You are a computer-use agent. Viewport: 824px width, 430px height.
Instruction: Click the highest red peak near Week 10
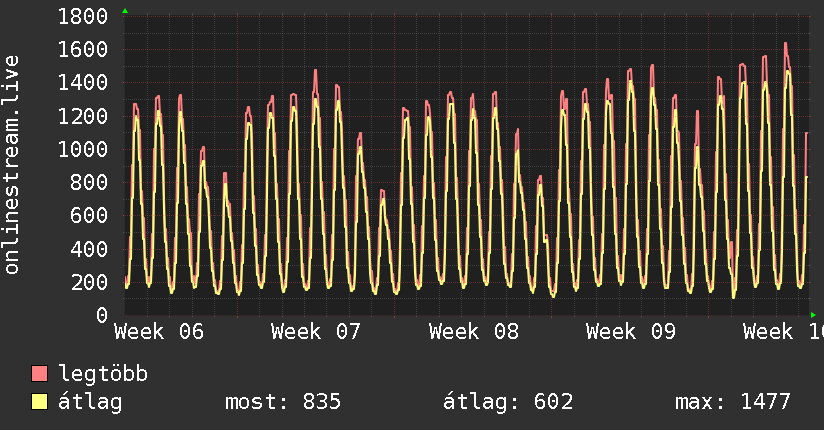[x=786, y=44]
